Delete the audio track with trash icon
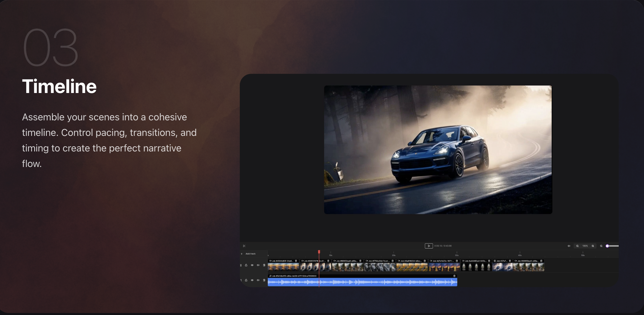Image resolution: width=644 pixels, height=315 pixels. pyautogui.click(x=264, y=280)
